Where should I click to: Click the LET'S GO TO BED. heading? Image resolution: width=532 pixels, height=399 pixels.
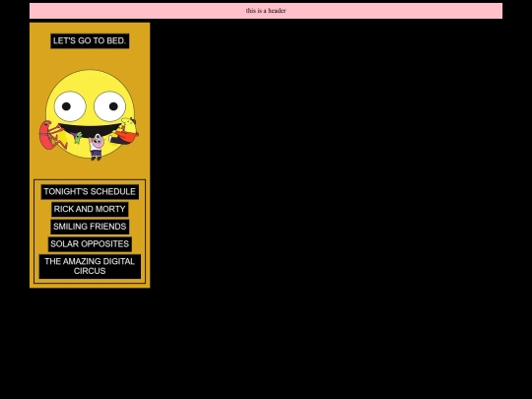point(90,41)
